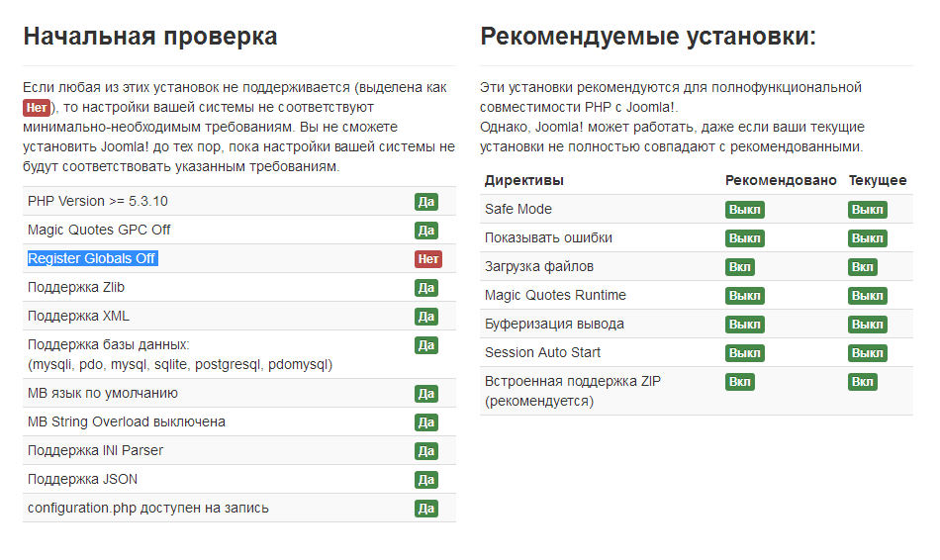This screenshot has height=560, width=940.
Task: Click the Да badge for Поддержка базы данных
Action: click(426, 345)
